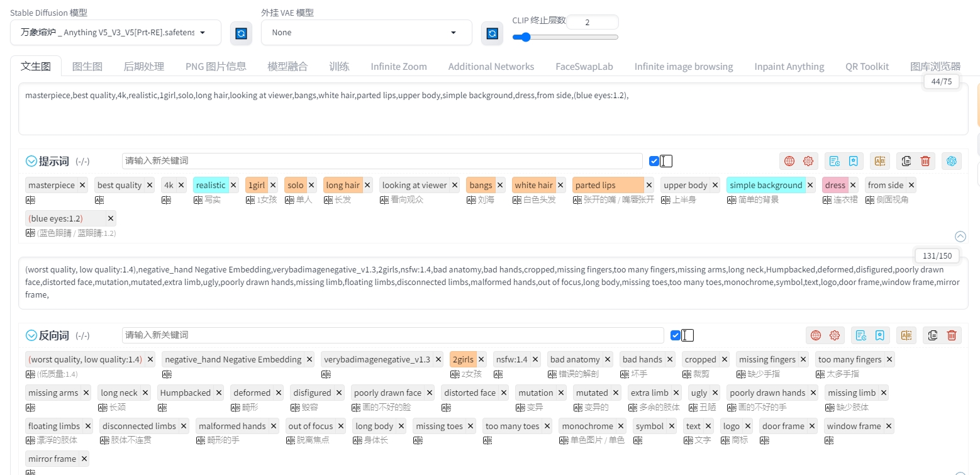The height and width of the screenshot is (475, 980).
Task: Collapse the 提示词 section with the chevron
Action: (x=31, y=161)
